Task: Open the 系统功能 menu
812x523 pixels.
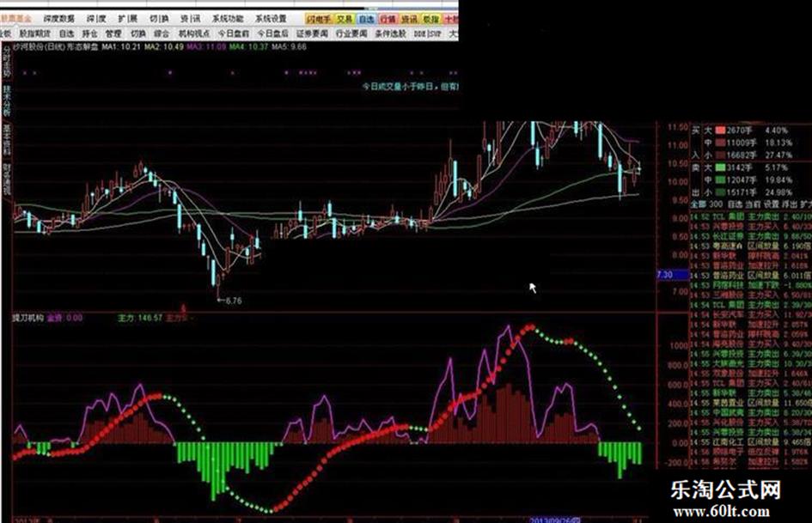Action: point(228,19)
